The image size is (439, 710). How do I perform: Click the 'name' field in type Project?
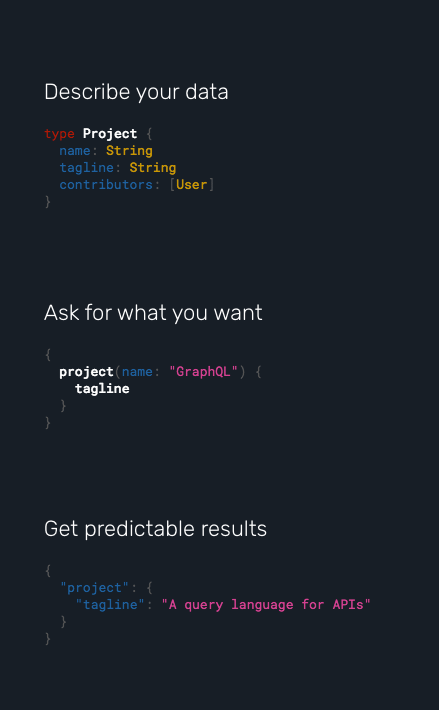coord(75,150)
